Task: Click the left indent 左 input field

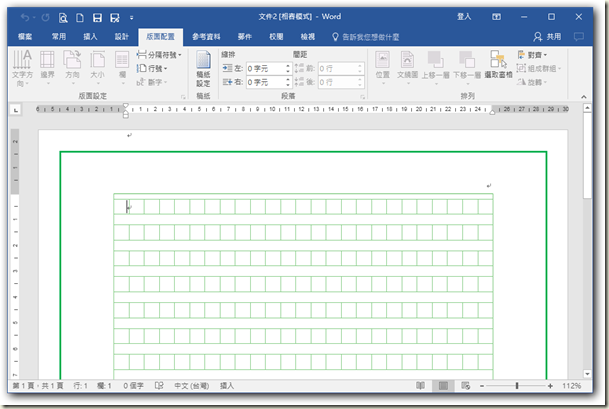Action: click(266, 68)
